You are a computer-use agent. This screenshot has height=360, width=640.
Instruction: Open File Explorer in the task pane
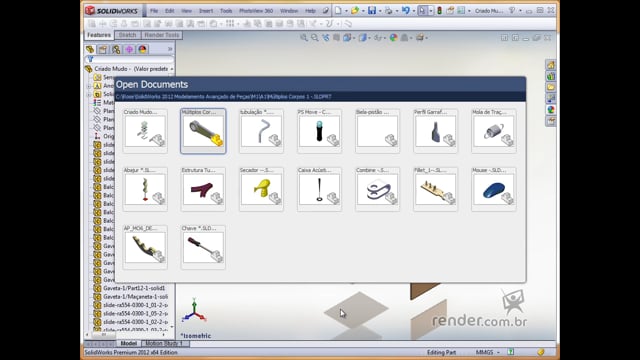(551, 87)
